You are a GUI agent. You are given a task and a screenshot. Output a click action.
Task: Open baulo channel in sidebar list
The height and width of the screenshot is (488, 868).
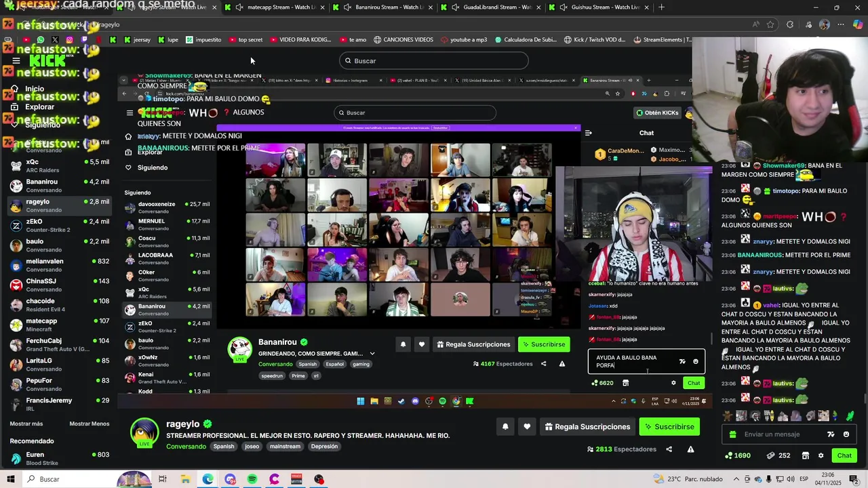tap(60, 245)
